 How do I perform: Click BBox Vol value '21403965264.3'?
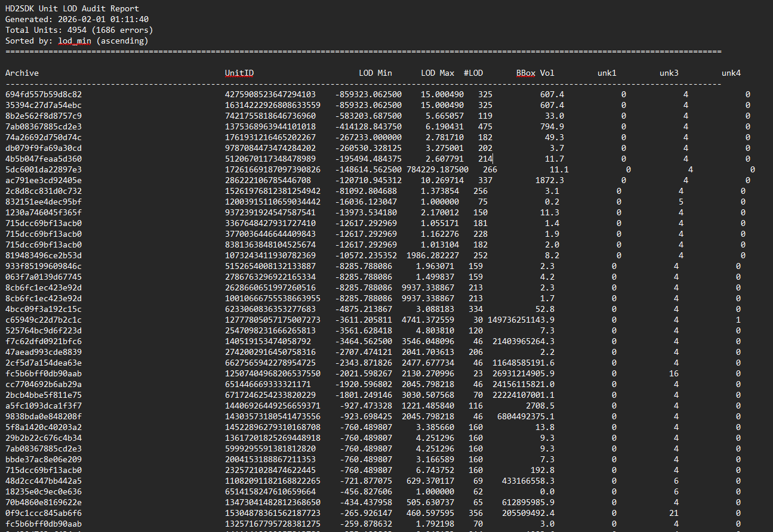click(523, 342)
